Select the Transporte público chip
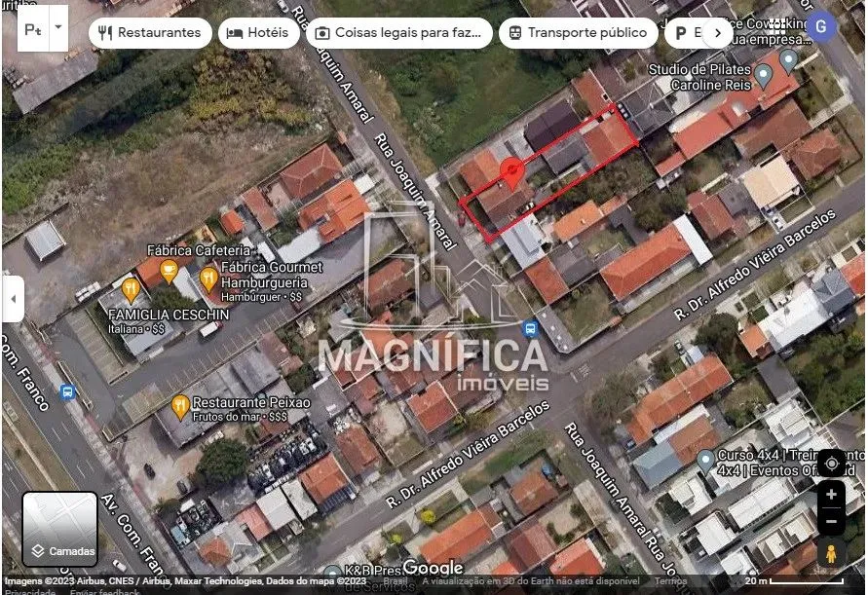868x595 pixels. 578,33
